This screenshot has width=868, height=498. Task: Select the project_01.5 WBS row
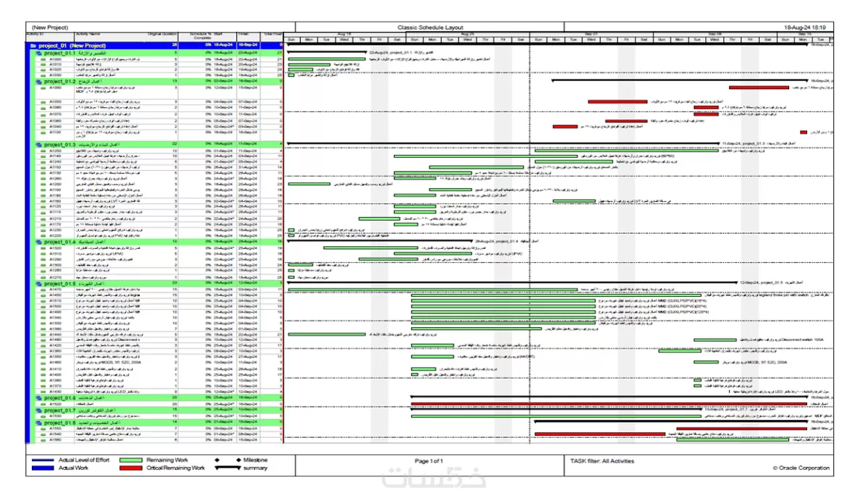click(158, 284)
